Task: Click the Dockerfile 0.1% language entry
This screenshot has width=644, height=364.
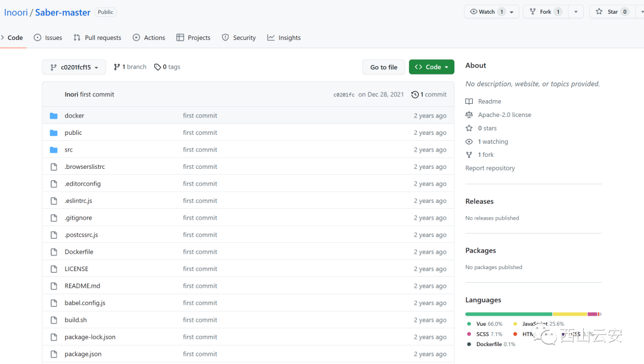Action: pyautogui.click(x=491, y=344)
